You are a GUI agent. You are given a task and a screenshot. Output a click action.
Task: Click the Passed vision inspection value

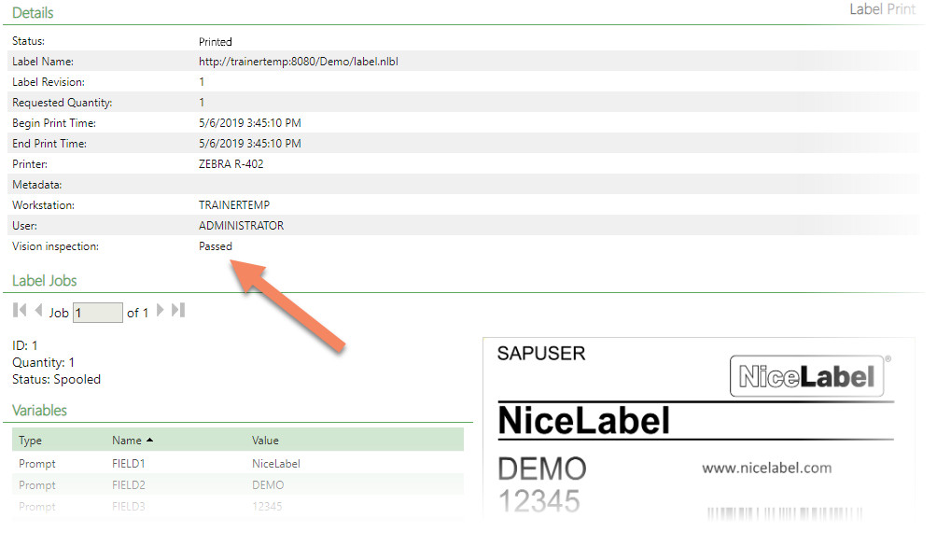click(x=216, y=246)
